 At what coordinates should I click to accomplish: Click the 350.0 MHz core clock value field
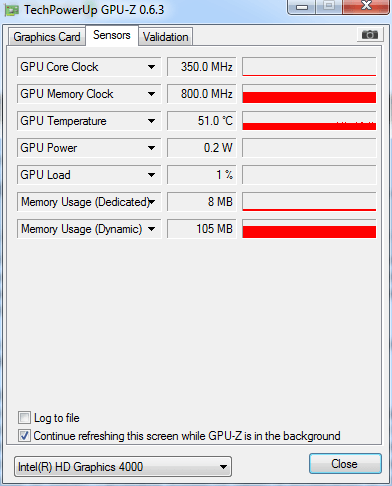pos(202,67)
